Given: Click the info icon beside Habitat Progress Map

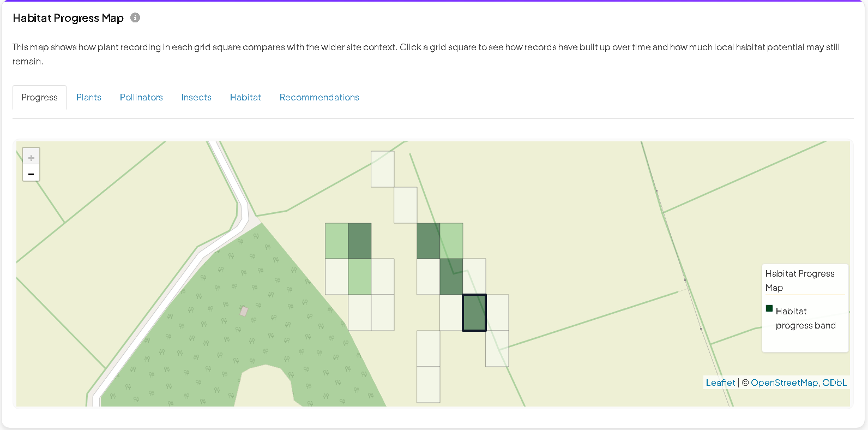Looking at the screenshot, I should [135, 17].
